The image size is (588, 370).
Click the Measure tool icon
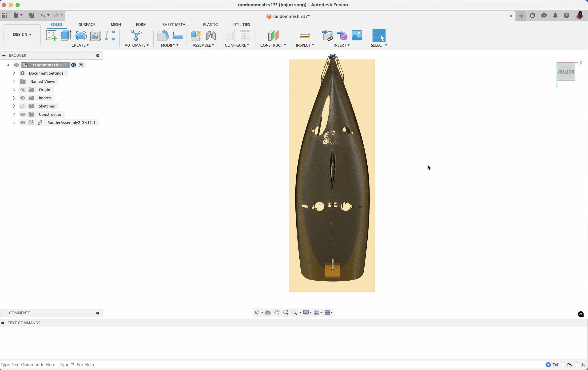305,36
